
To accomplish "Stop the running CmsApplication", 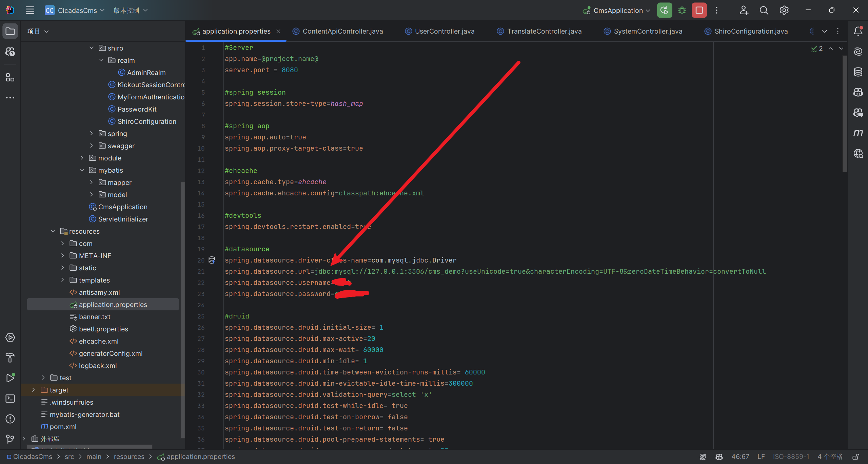I will click(699, 10).
